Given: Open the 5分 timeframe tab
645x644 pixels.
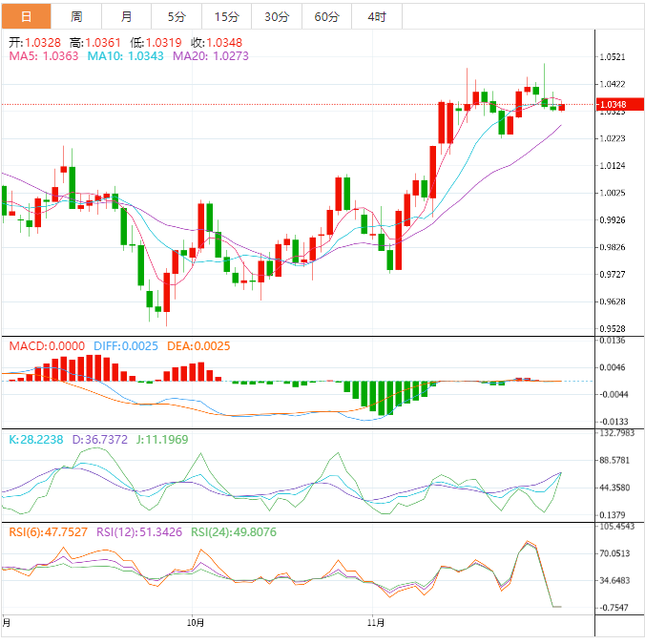Looking at the screenshot, I should (177, 17).
